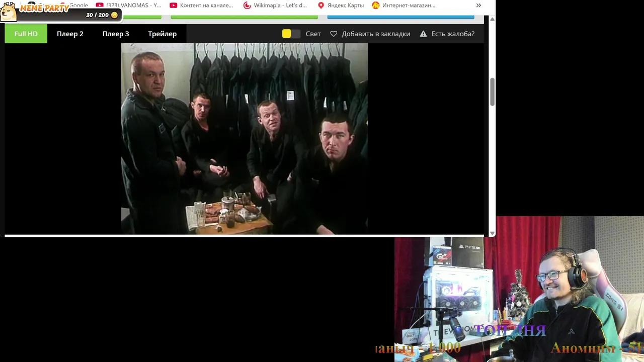Open Контент на канале bookmark
Viewport: 644px width, 362px height.
coord(202,5)
